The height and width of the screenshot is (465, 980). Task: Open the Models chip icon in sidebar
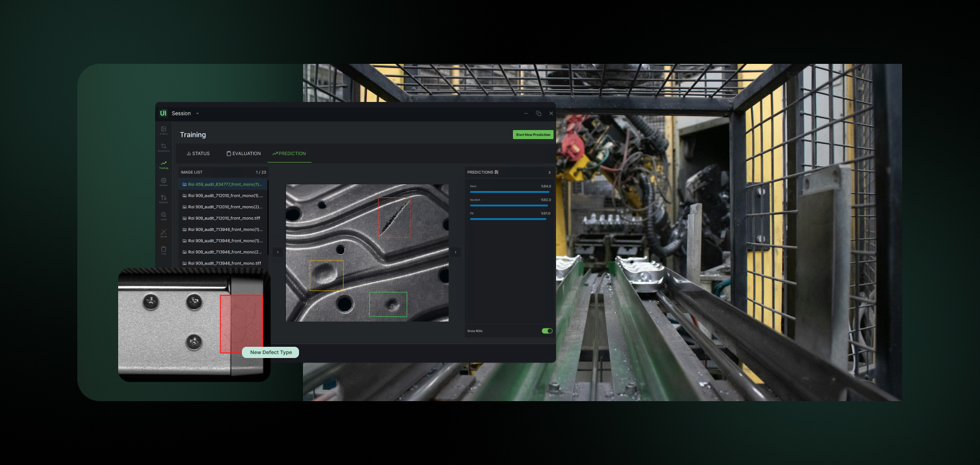pyautogui.click(x=164, y=181)
